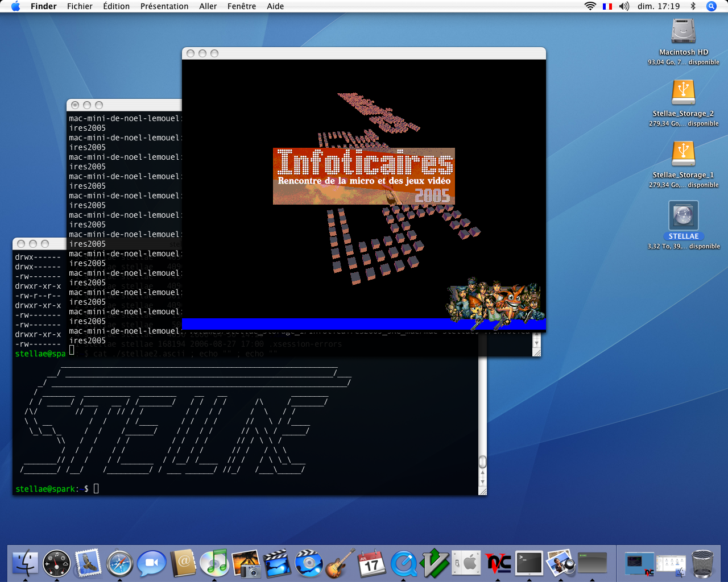This screenshot has height=582, width=728.
Task: Open the Trash in the Dock
Action: (703, 564)
